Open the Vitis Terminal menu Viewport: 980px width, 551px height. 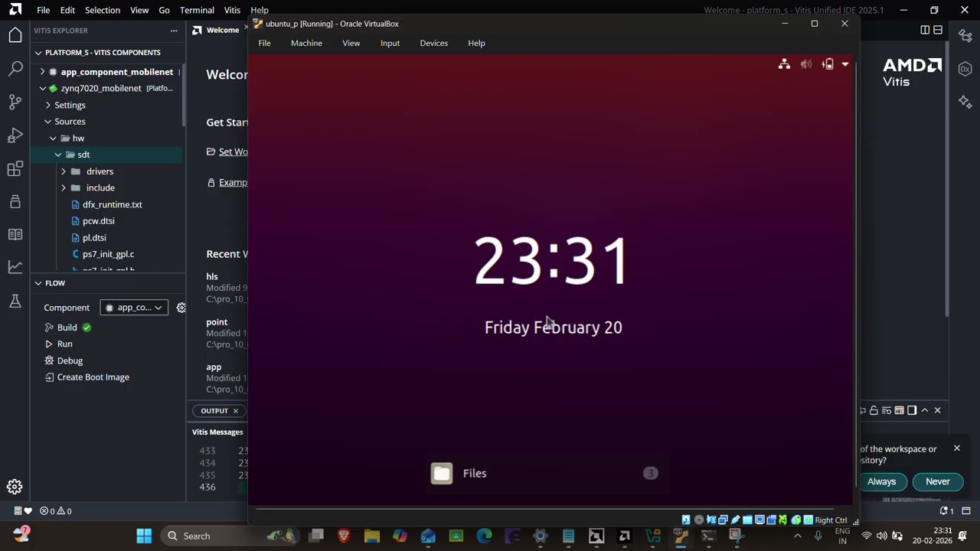197,10
